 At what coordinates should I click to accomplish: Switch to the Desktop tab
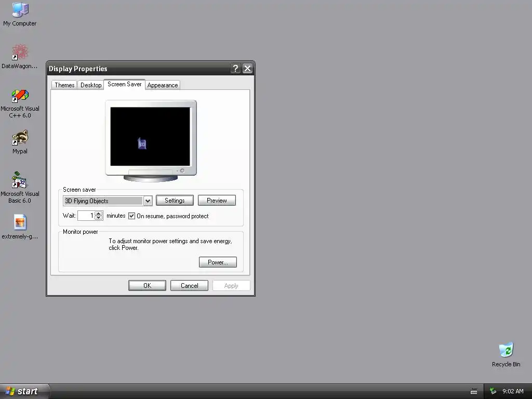pyautogui.click(x=91, y=85)
